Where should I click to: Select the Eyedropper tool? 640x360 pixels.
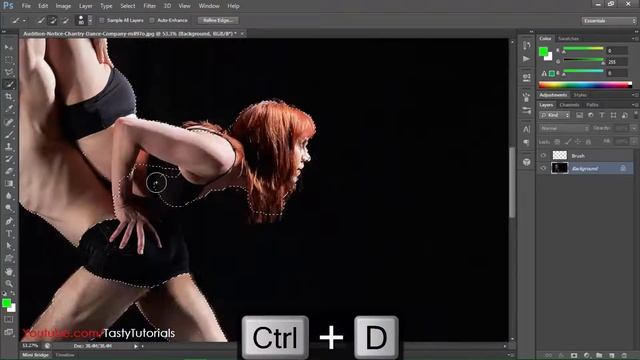pyautogui.click(x=9, y=109)
